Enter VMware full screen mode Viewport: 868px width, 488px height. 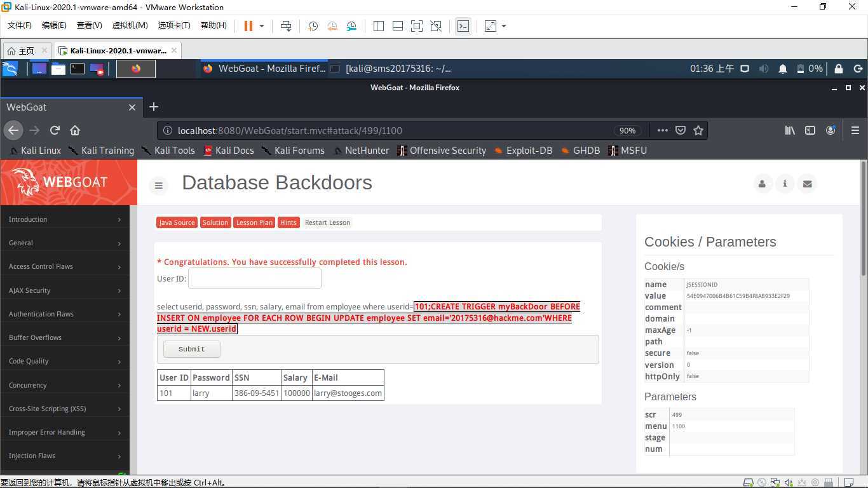tap(417, 26)
